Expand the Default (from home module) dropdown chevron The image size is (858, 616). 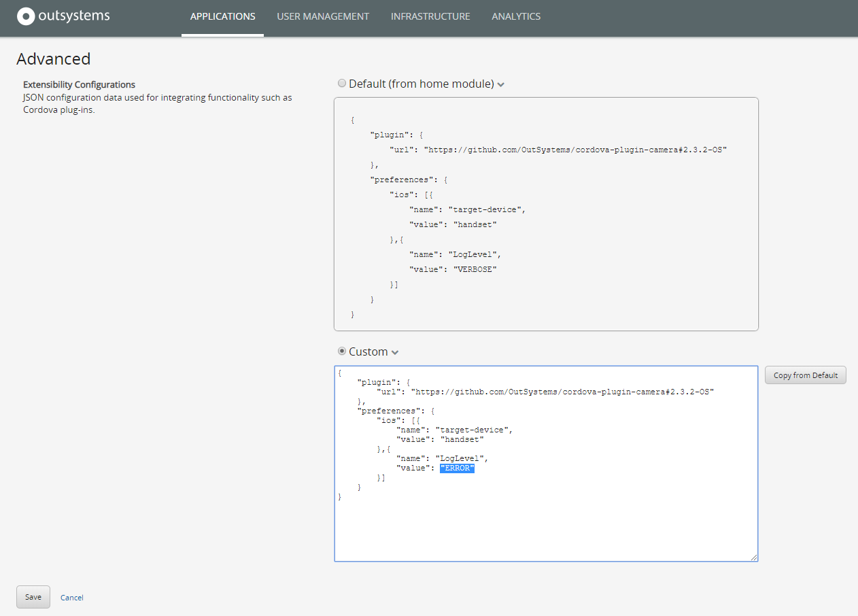click(x=501, y=84)
